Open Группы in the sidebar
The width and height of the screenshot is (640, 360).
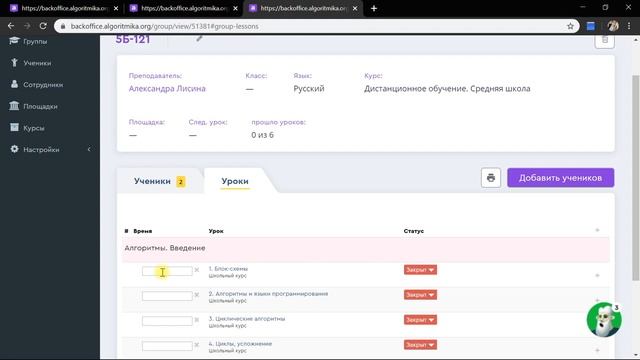tap(35, 41)
